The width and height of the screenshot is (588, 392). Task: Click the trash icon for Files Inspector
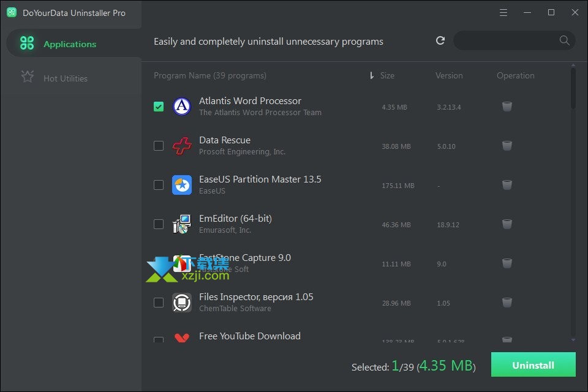pos(507,303)
